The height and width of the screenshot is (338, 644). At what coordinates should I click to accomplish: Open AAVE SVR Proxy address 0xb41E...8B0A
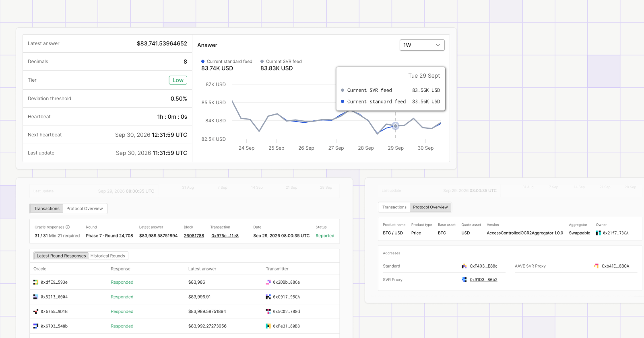click(x=615, y=266)
